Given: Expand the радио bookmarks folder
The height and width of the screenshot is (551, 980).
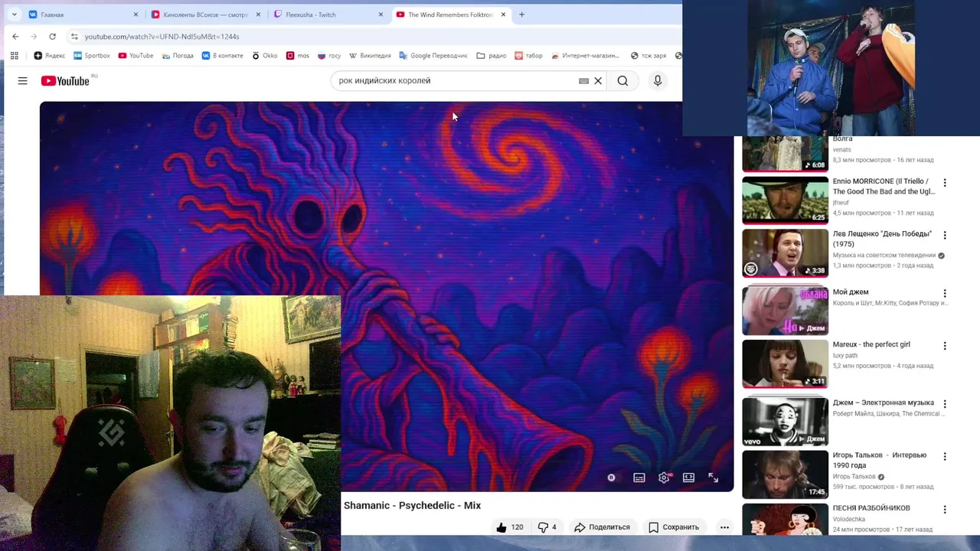Looking at the screenshot, I should 492,55.
